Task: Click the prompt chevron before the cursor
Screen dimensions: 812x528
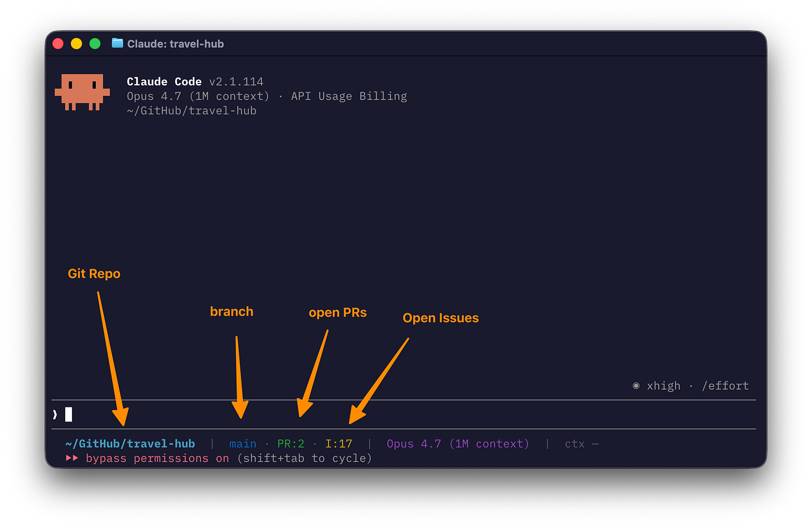Action: click(55, 414)
